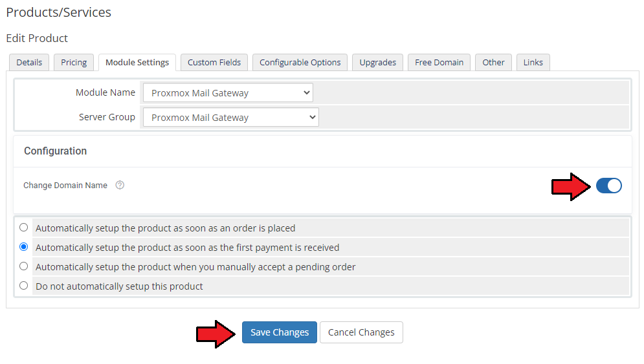The image size is (644, 364).
Task: Click the Cancel Changes button
Action: tap(361, 332)
